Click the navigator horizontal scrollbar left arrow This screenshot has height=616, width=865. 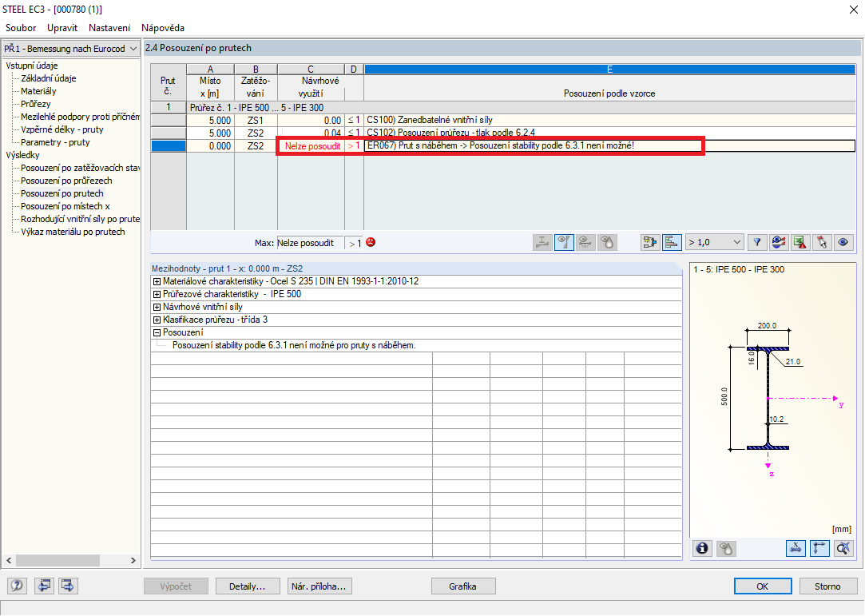click(9, 560)
